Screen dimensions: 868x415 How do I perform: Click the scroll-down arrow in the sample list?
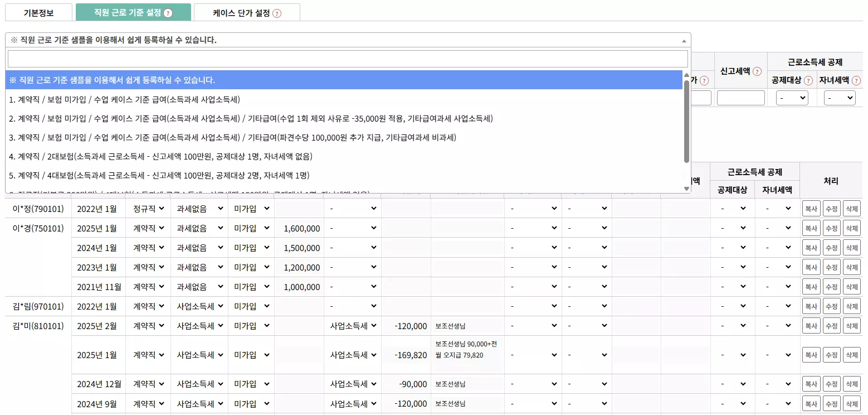686,188
